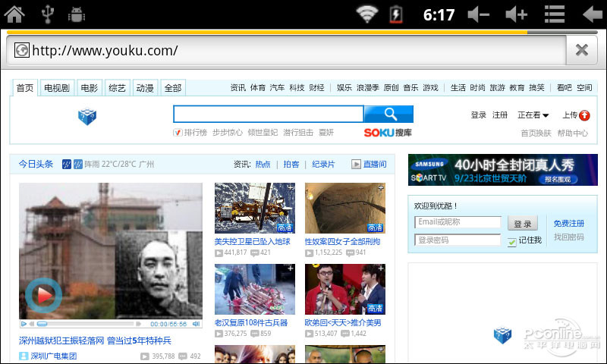This screenshot has width=607, height=364.
Task: Tap the back arrow icon
Action: point(593,14)
